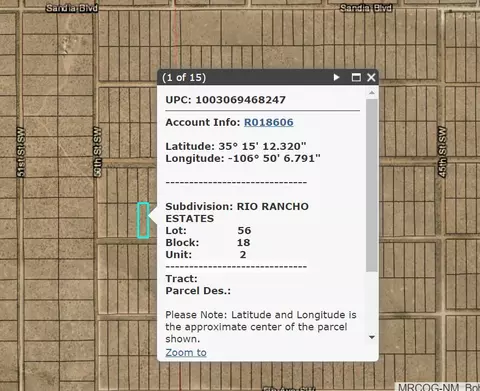Image resolution: width=480 pixels, height=391 pixels.
Task: Close the parcel info popup
Action: pyautogui.click(x=371, y=77)
